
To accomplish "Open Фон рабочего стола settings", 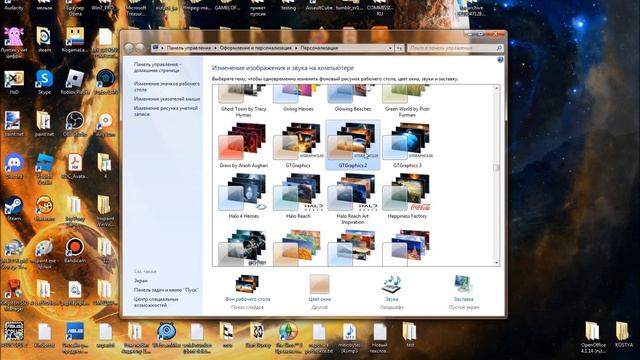I will [x=247, y=291].
